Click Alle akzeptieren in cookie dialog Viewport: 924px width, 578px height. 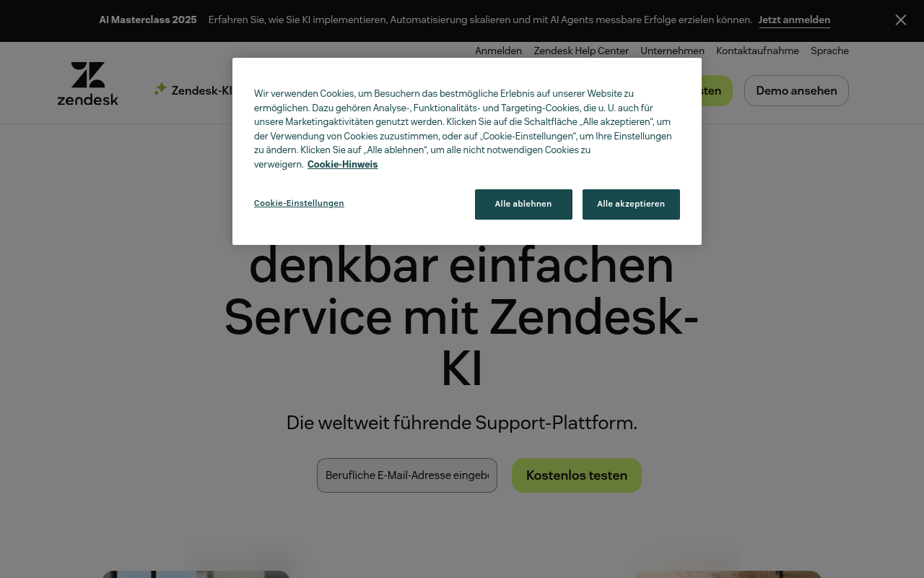point(631,204)
